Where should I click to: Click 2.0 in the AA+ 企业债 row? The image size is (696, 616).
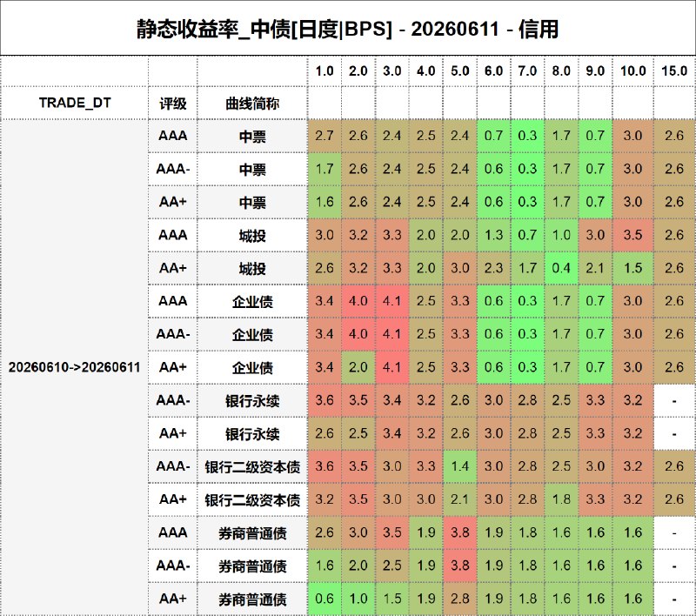[x=358, y=367]
